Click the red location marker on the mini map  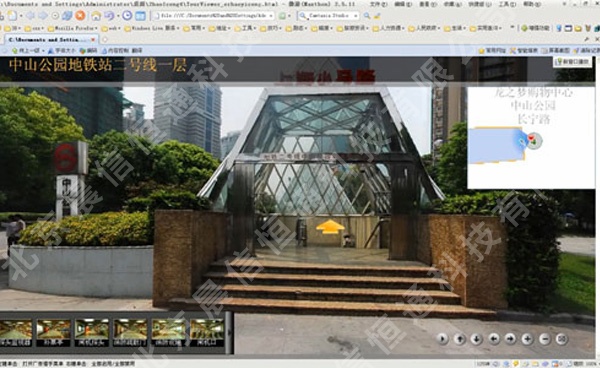(531, 137)
